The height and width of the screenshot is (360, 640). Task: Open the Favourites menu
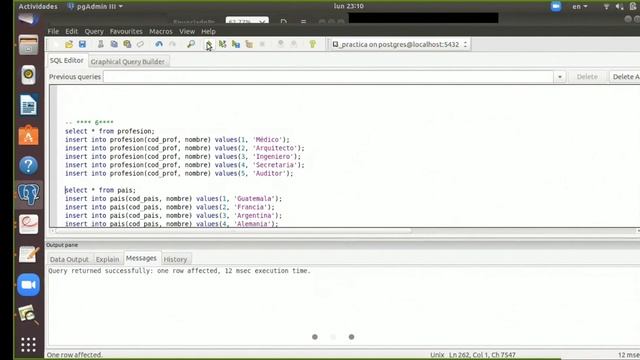pos(126,31)
